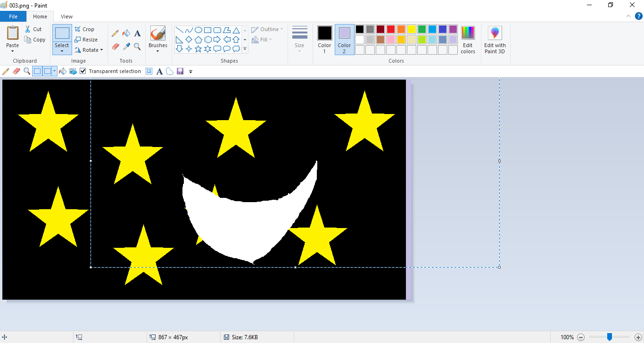Select the Pencil tool in Tools group
Screen dimensions: 644x343
115,33
